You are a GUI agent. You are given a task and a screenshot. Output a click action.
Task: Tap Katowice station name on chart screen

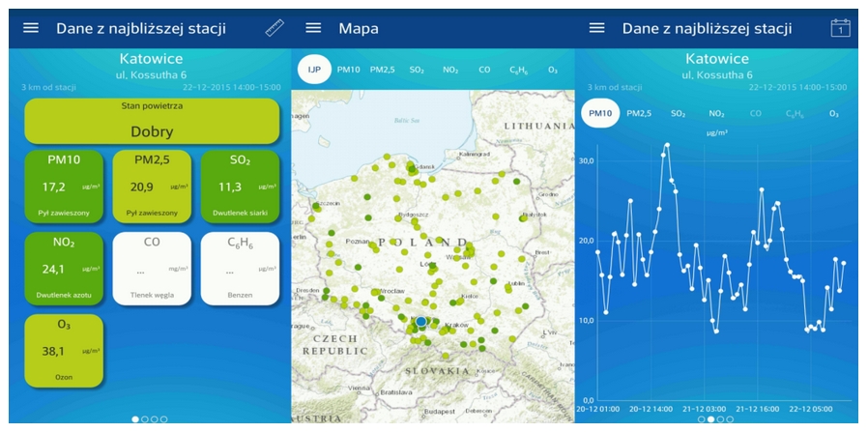click(x=717, y=59)
